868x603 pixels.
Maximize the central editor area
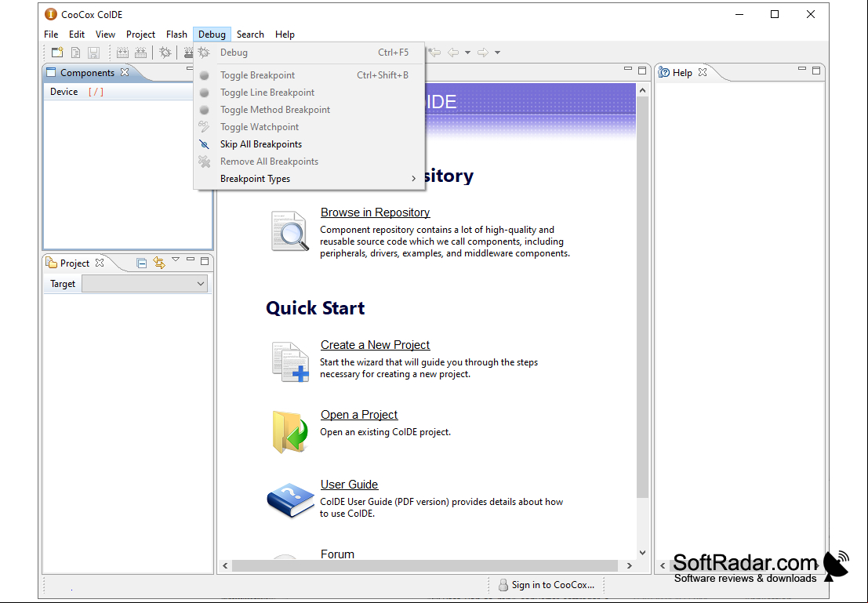coord(642,71)
